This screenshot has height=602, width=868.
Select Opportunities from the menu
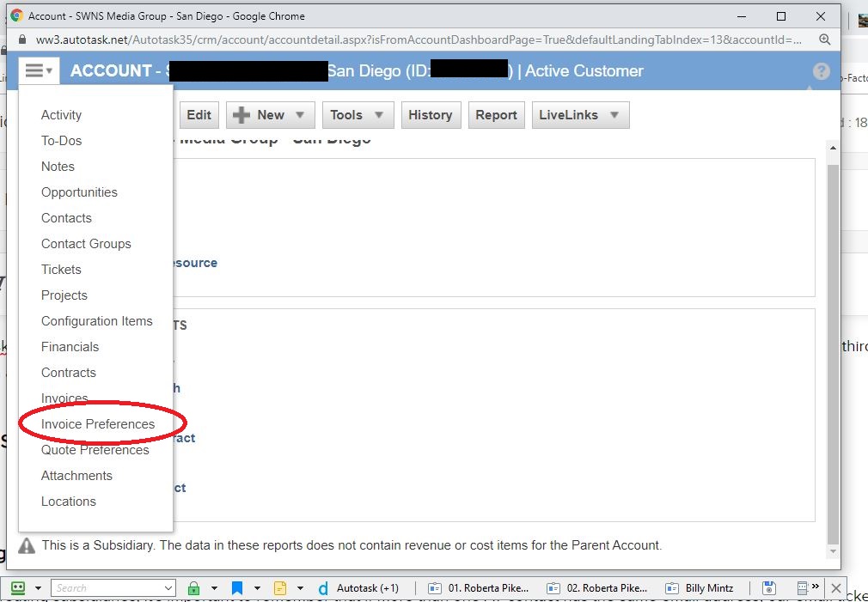click(x=79, y=192)
